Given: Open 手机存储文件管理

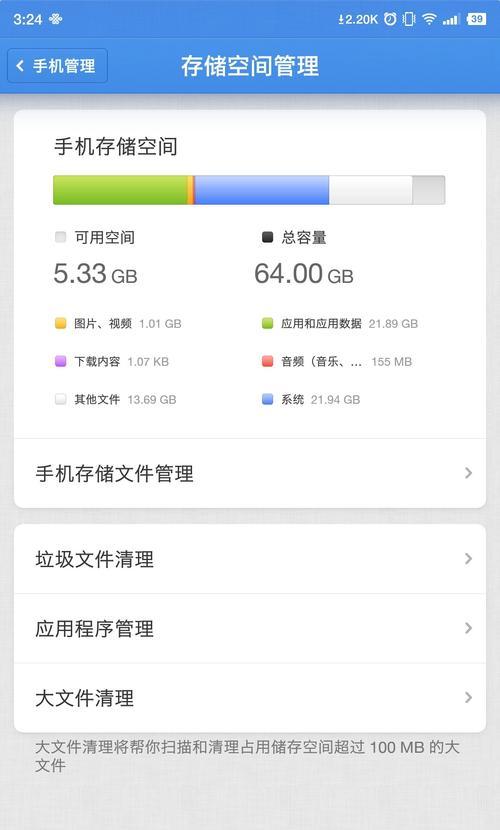Looking at the screenshot, I should tap(250, 473).
